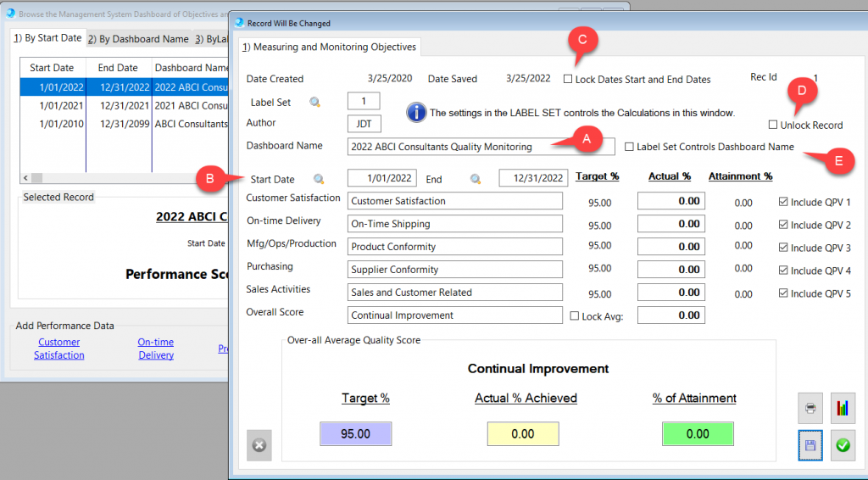The image size is (868, 480).
Task: Click the Label Set number field
Action: 364,101
